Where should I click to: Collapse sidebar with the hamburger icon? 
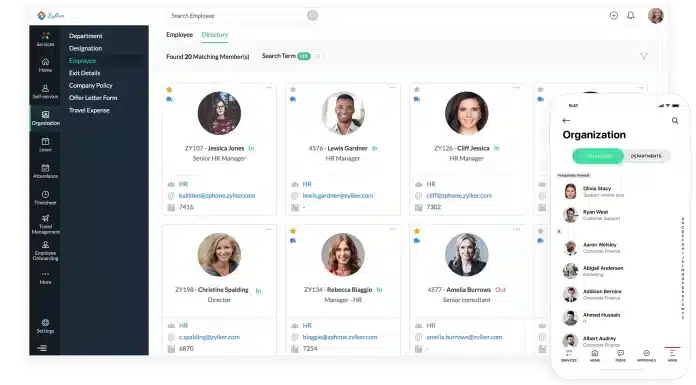[42, 348]
